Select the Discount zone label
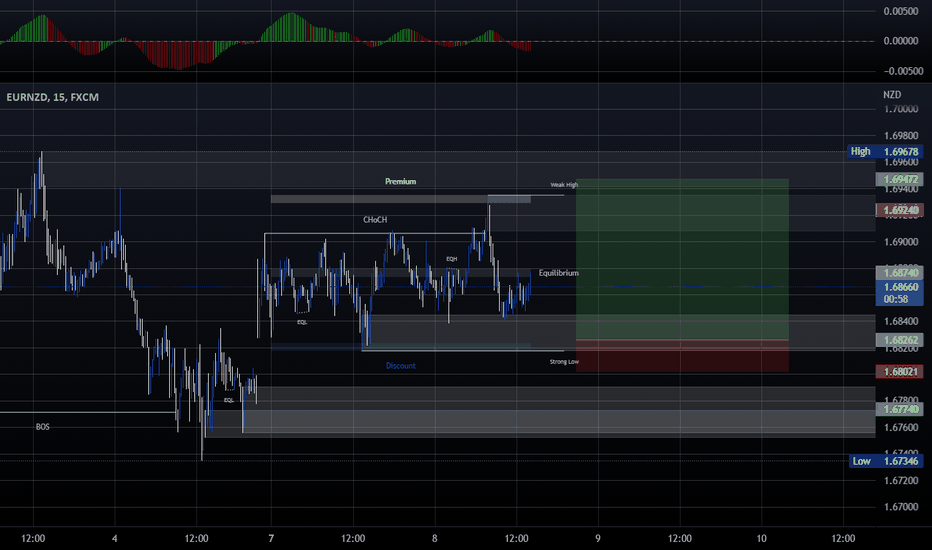932x550 pixels. point(401,366)
